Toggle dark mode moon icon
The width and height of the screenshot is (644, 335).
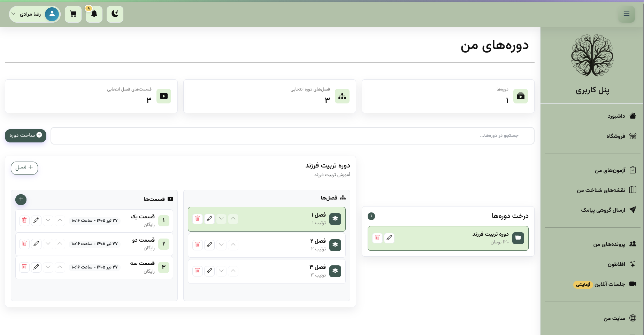pos(115,14)
